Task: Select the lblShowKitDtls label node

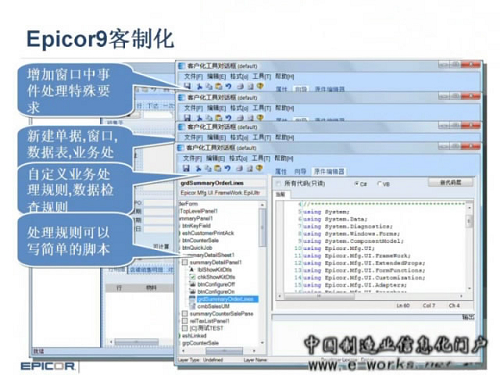Action: (x=215, y=270)
